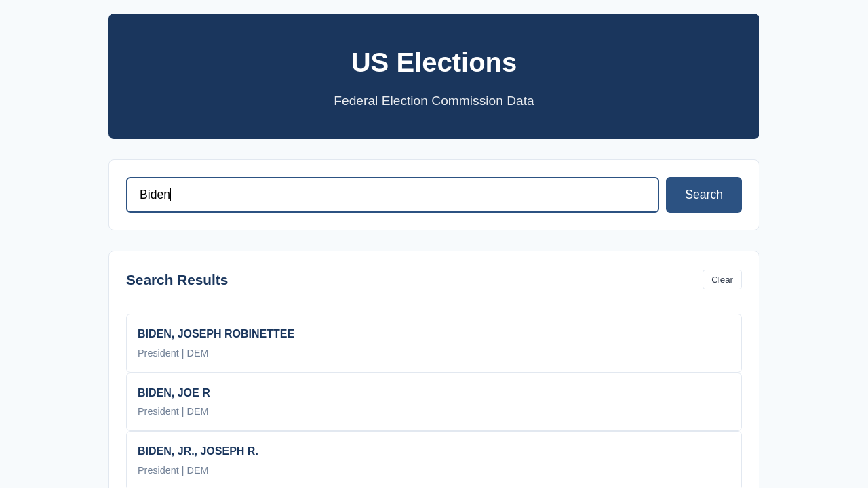Click the Search Results heading
868x488 pixels.
point(177,280)
